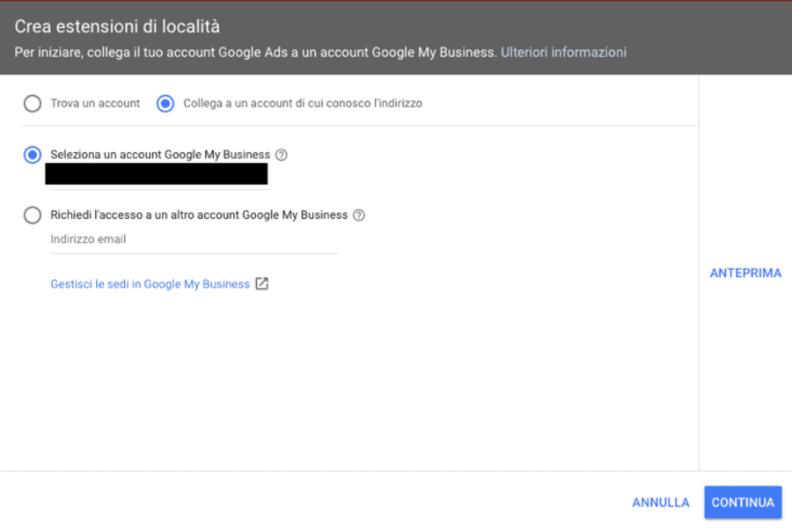
Task: Open the redacted My Business account selector
Action: pos(157,174)
